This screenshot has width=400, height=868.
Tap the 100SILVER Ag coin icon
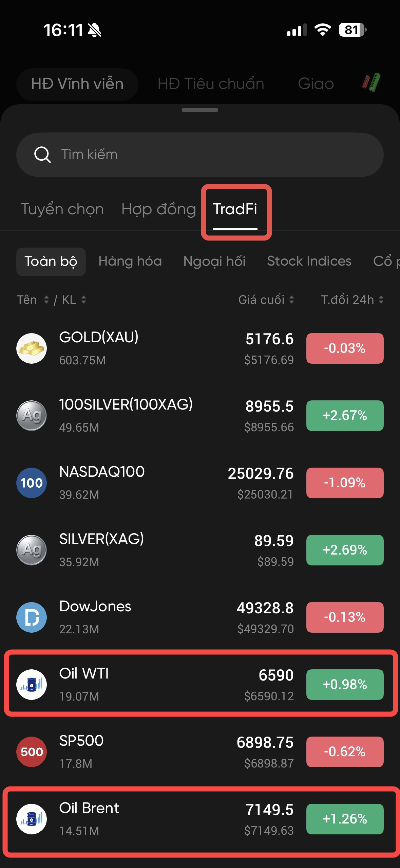click(x=32, y=416)
